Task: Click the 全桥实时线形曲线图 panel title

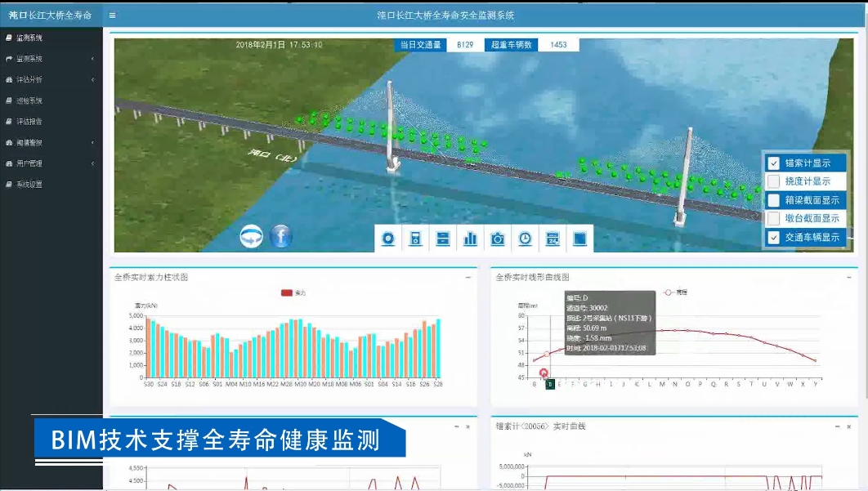Action: pos(532,277)
